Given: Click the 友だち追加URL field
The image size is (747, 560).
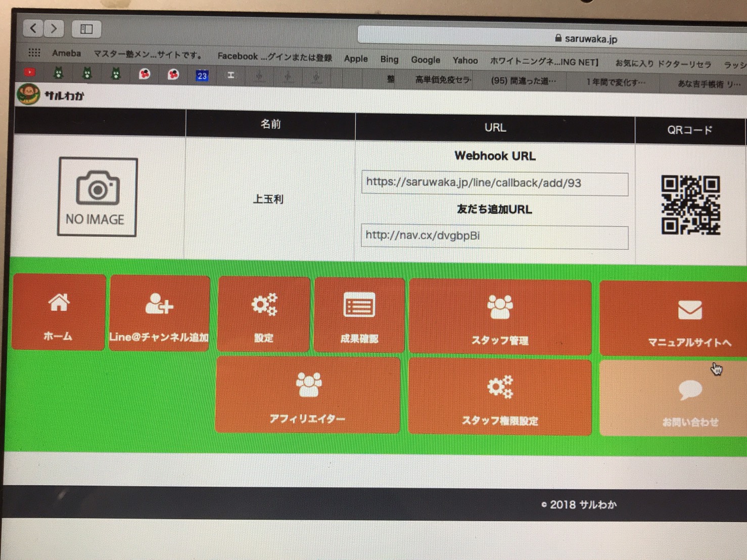Looking at the screenshot, I should click(x=495, y=237).
